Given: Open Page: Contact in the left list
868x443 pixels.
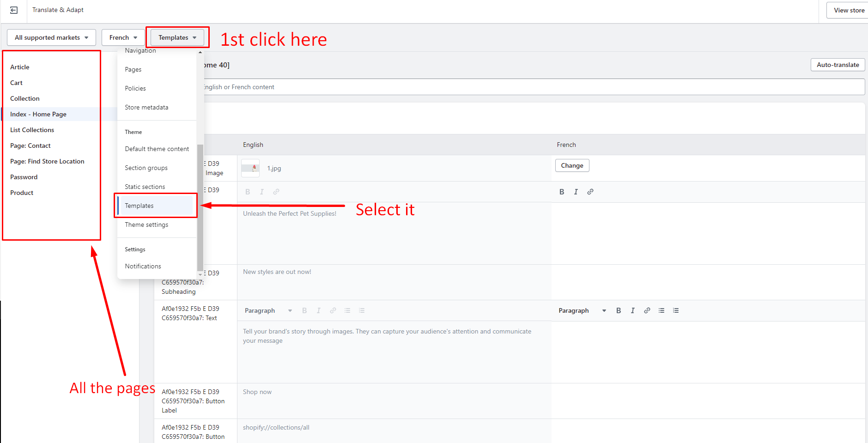Looking at the screenshot, I should [x=30, y=146].
